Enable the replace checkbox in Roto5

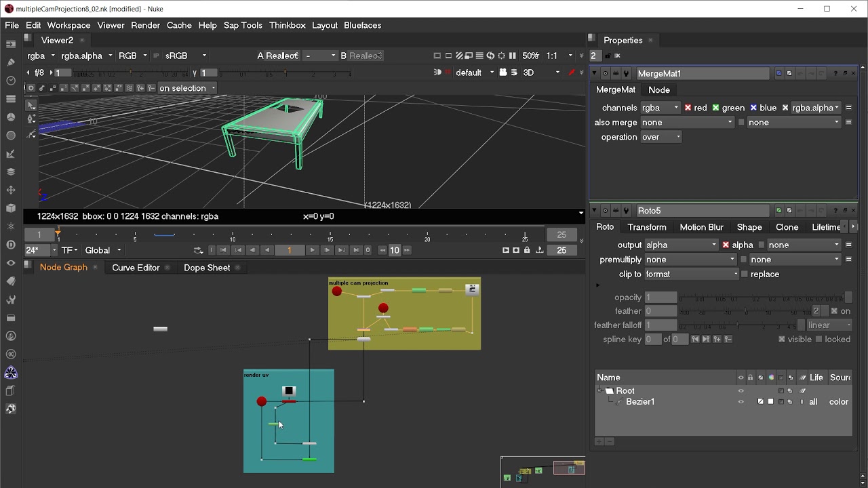coord(745,274)
